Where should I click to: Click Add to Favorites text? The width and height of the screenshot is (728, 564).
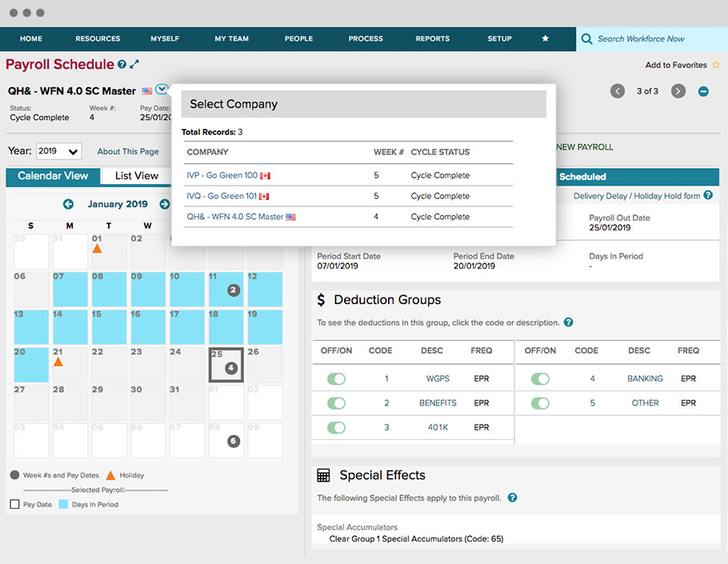(x=676, y=65)
